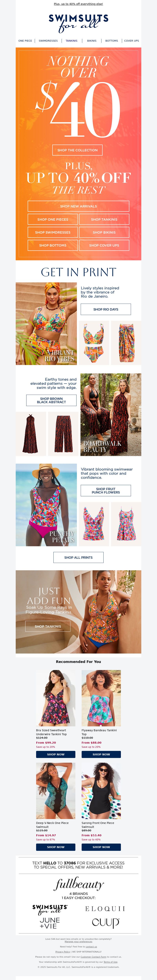The image size is (157, 980).
Task: Click the Shop Rio Days button
Action: pos(106,309)
